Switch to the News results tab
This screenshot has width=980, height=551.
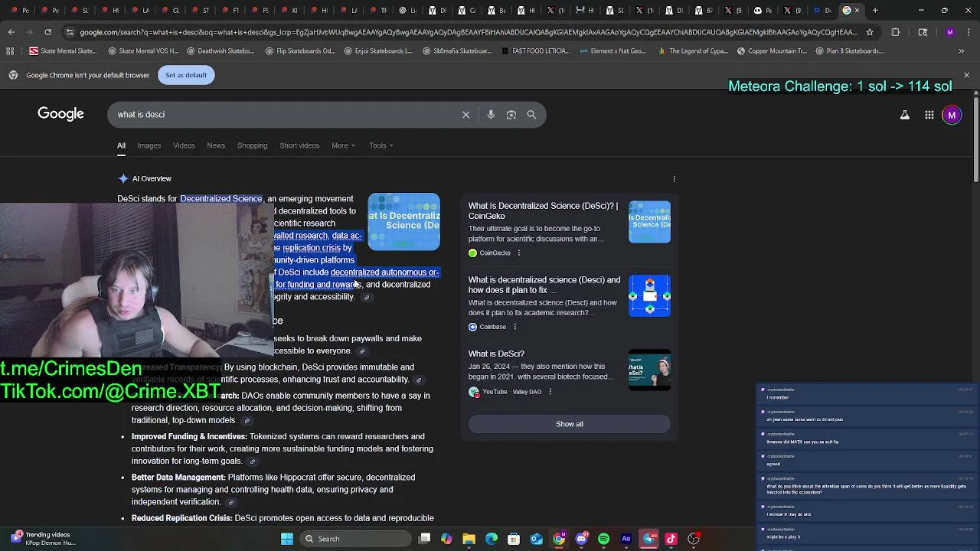(216, 145)
